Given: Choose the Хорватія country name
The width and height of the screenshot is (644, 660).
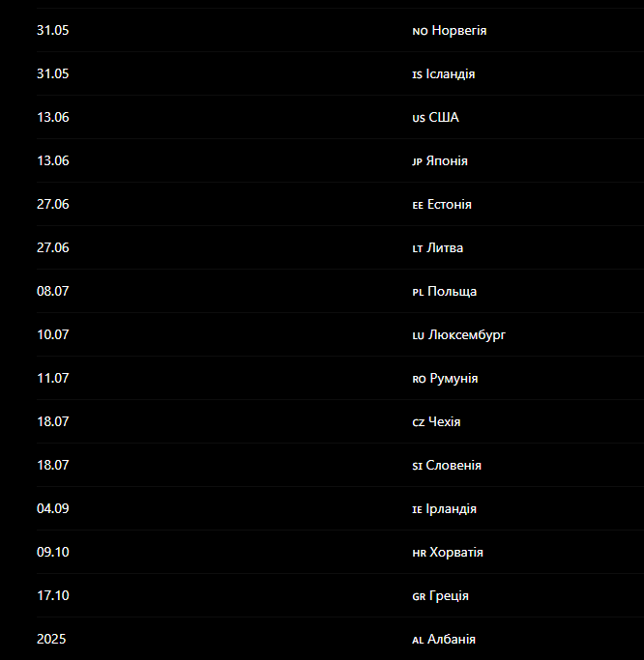Looking at the screenshot, I should point(456,552).
